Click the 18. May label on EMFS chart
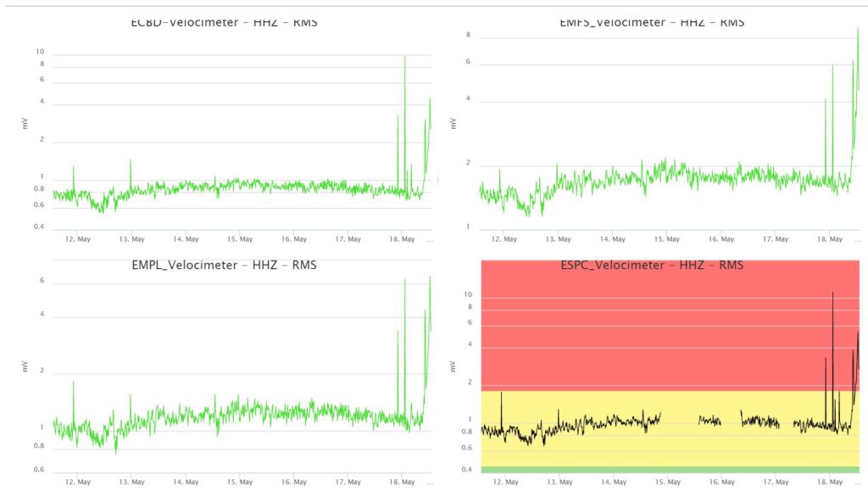868x498 pixels. tap(830, 239)
